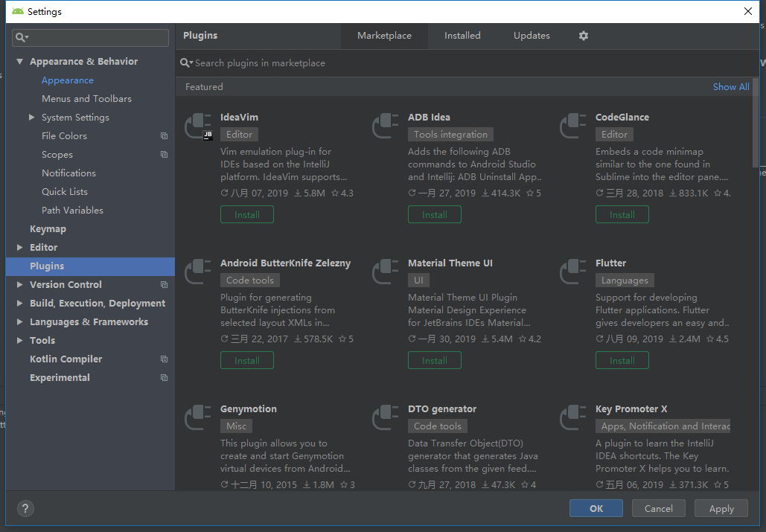
Task: Click the Key Promoter X plugin icon
Action: 573,418
